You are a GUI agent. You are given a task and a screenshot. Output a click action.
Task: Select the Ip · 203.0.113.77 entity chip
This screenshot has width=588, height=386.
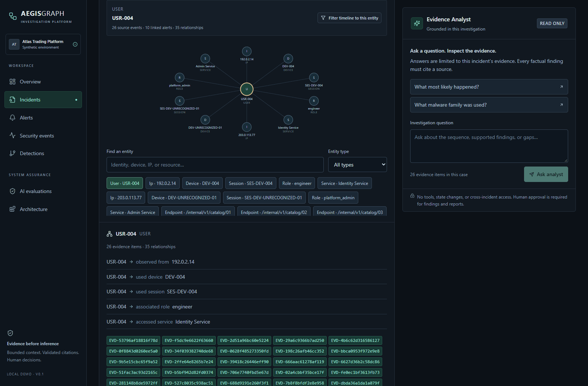(x=126, y=197)
